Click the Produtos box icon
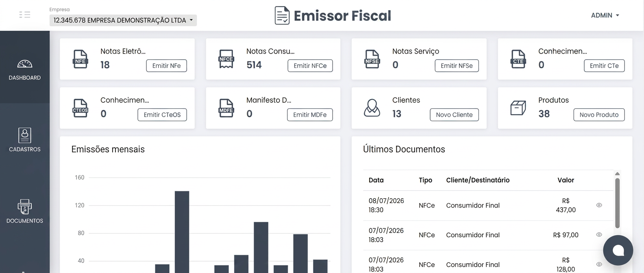 [x=518, y=108]
